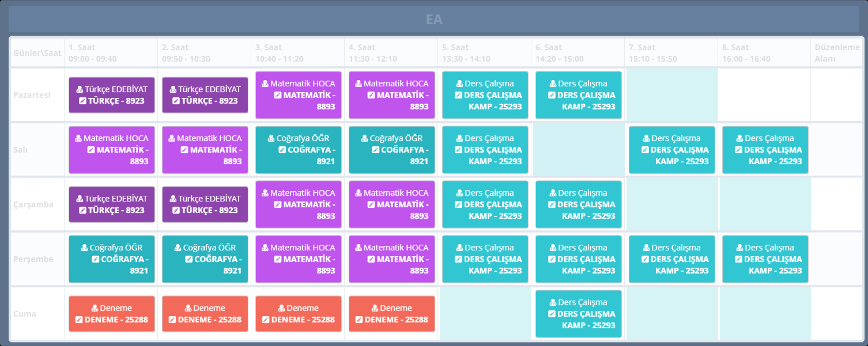Open the Pazartesi 2. Saat Türkçe EDEBİYAT card
Viewport: 868px width, 346px height.
tap(205, 95)
